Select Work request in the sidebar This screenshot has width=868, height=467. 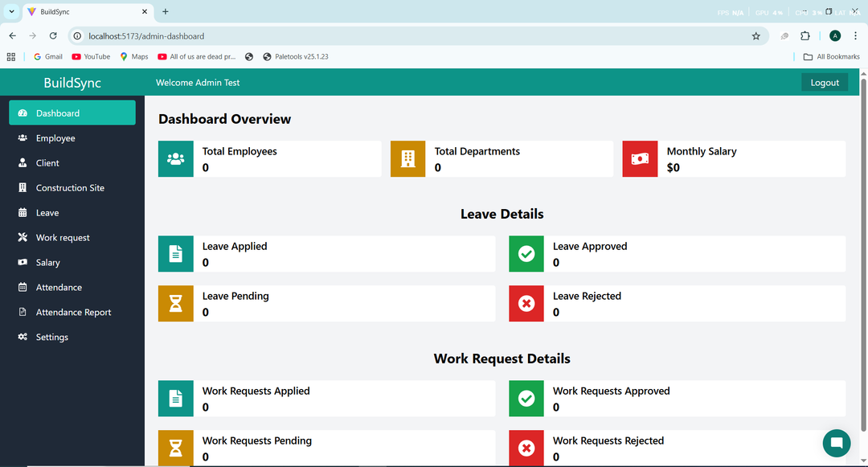click(x=72, y=237)
